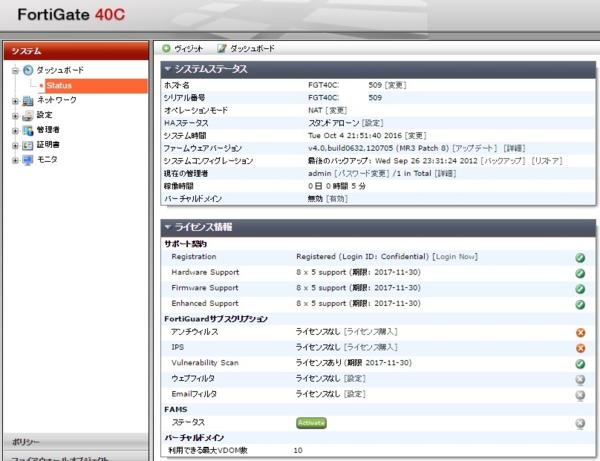Click the gray X icon for Emailフィルタ

[x=580, y=395]
